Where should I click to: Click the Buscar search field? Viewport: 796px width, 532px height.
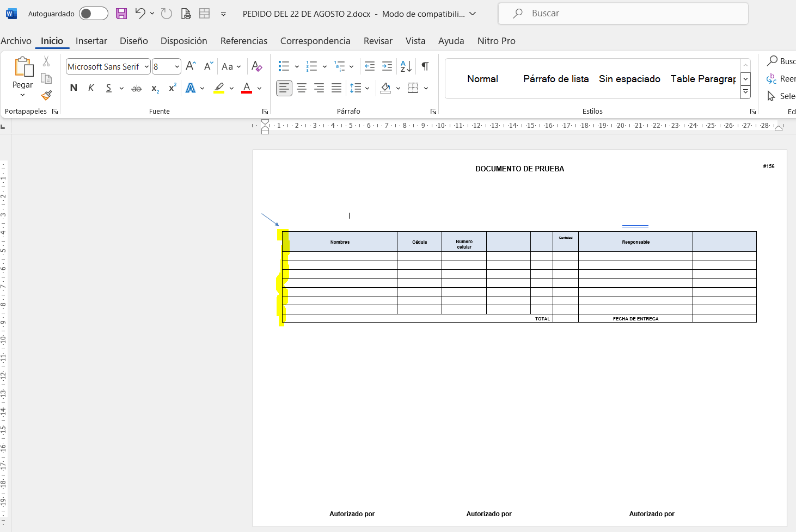(623, 14)
